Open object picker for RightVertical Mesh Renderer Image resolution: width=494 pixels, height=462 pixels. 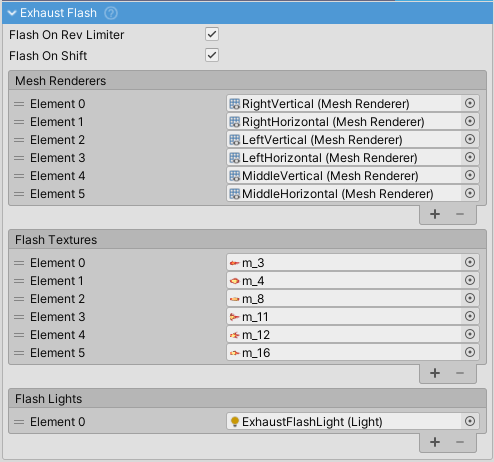(x=470, y=103)
